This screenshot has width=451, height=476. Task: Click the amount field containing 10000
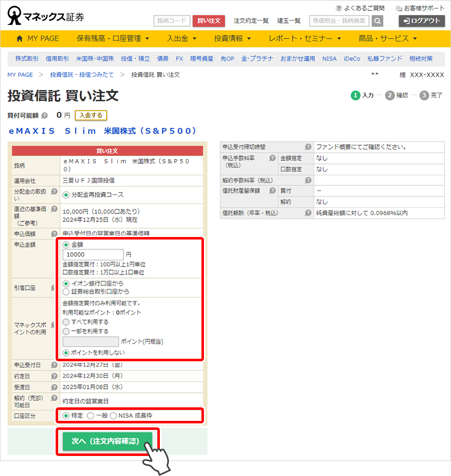(93, 255)
